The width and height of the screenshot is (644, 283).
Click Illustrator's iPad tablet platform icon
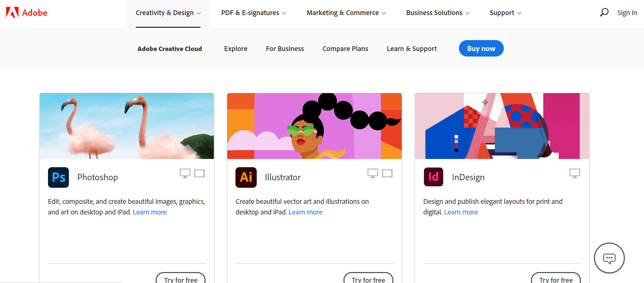click(387, 173)
